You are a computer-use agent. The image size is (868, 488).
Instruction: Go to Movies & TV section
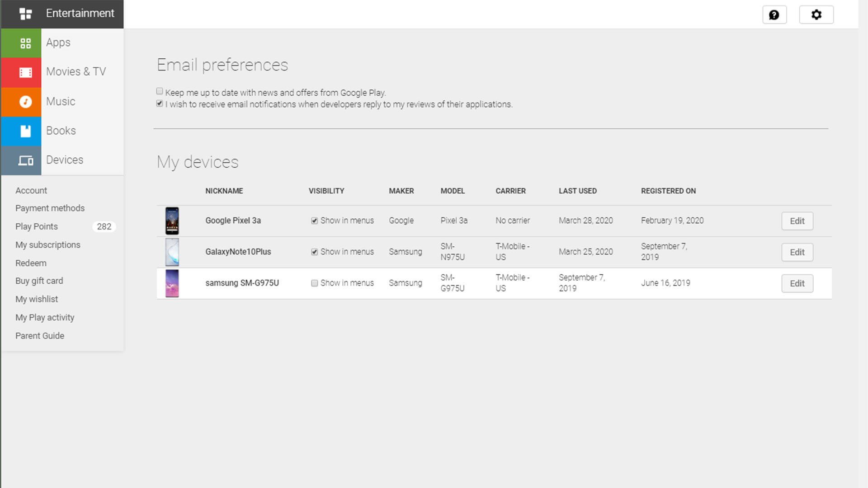(x=76, y=71)
